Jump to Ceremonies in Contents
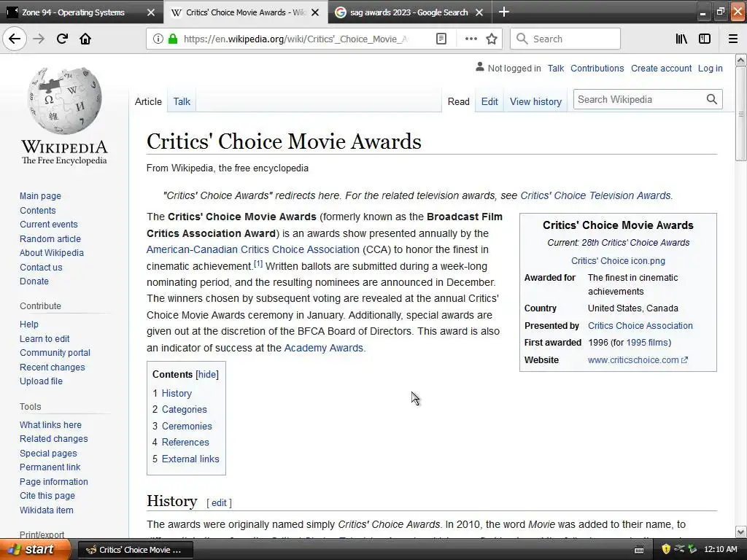This screenshot has height=560, width=747. point(187,426)
